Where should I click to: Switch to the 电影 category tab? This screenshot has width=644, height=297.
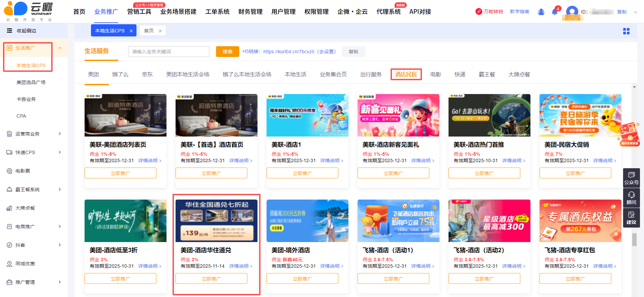435,74
